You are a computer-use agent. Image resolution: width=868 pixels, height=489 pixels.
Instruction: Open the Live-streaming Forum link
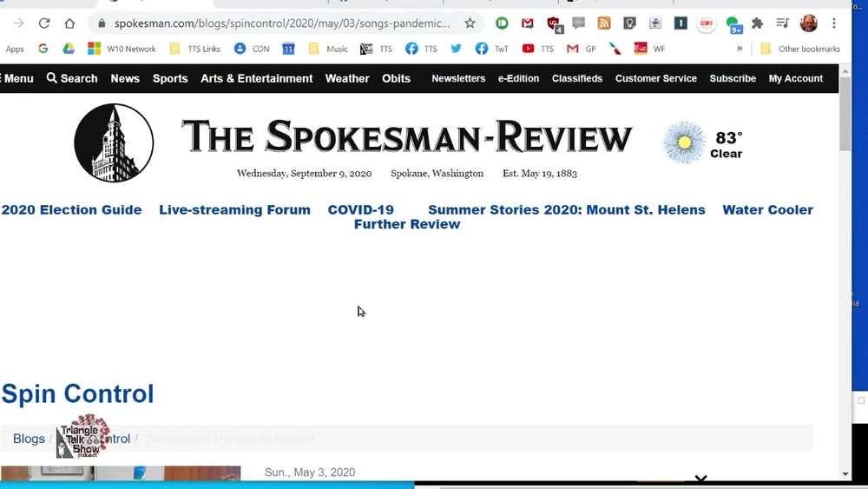pyautogui.click(x=234, y=210)
